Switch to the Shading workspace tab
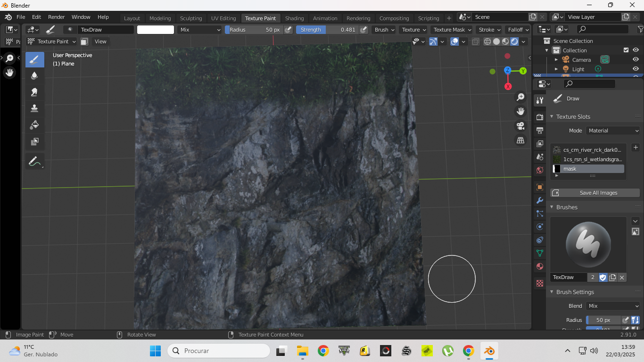Image resolution: width=644 pixels, height=362 pixels. coord(294,18)
